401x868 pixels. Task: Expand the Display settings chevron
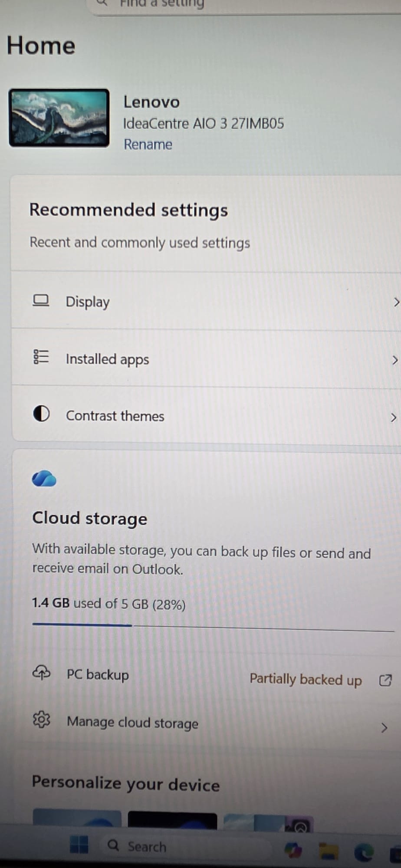click(x=396, y=302)
